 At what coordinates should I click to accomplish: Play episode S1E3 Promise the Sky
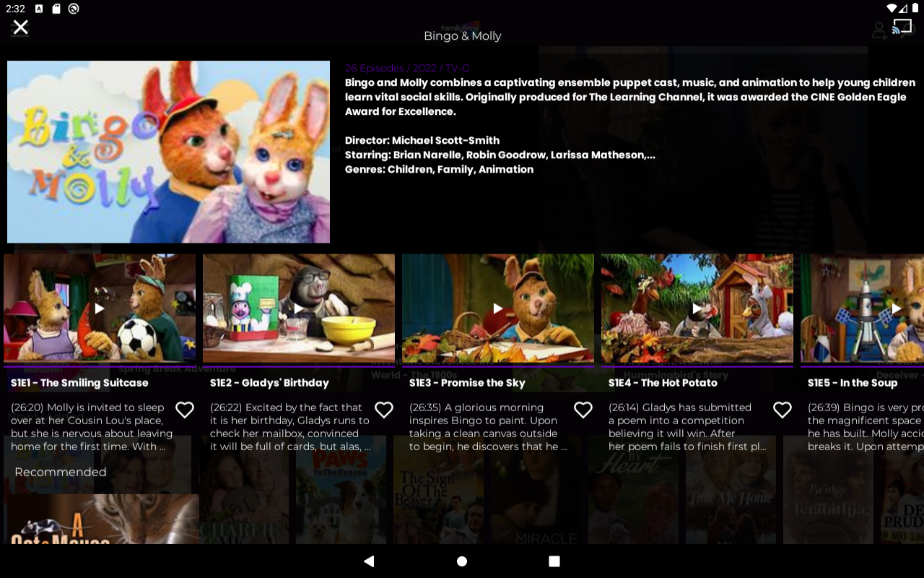498,309
